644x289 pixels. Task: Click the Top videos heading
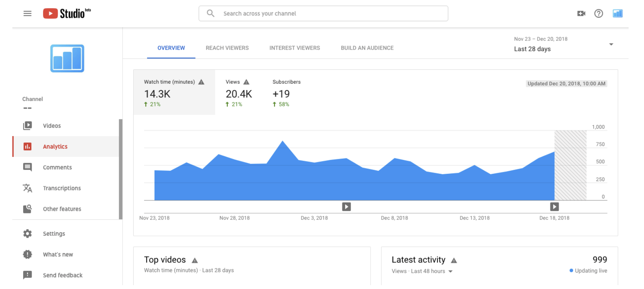[165, 260]
